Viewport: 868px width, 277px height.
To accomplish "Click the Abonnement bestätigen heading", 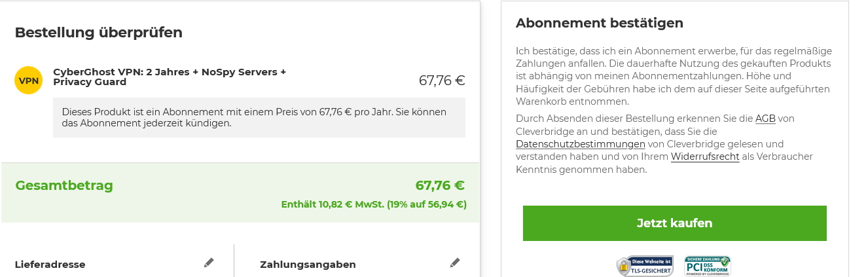I will point(600,23).
